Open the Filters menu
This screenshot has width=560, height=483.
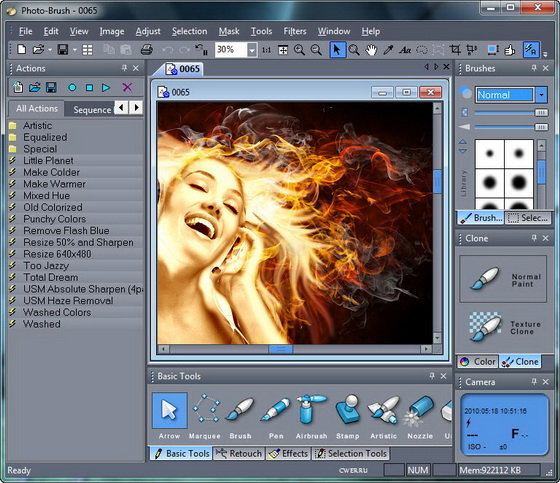click(x=295, y=31)
